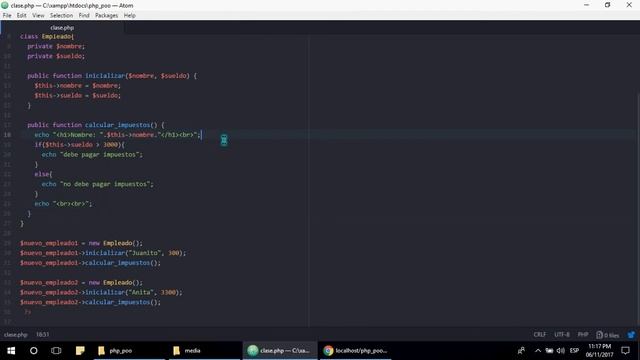
Task: Click the echo Nombre h1 line
Action: [x=118, y=135]
